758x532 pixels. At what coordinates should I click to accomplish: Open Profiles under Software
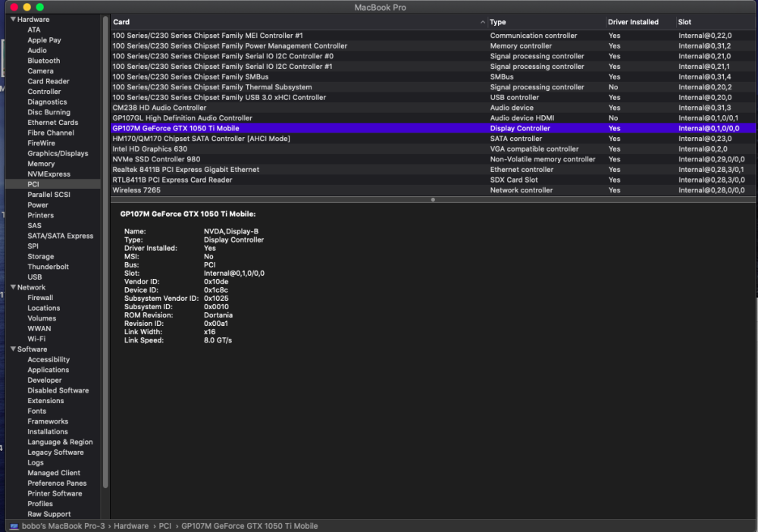pos(39,503)
